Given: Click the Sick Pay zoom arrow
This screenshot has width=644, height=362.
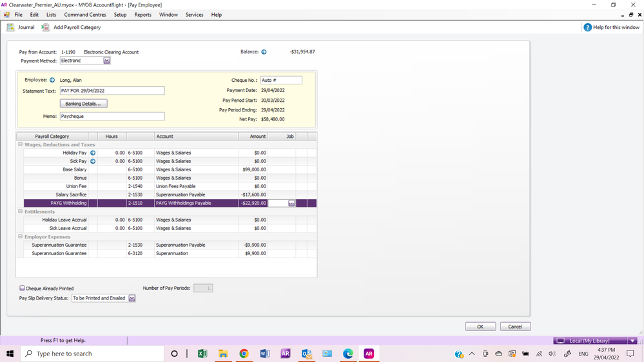Looking at the screenshot, I should (x=93, y=161).
